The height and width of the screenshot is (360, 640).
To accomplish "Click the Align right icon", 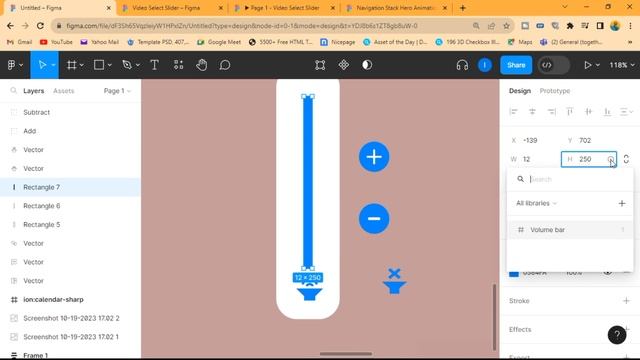I will 551,111.
